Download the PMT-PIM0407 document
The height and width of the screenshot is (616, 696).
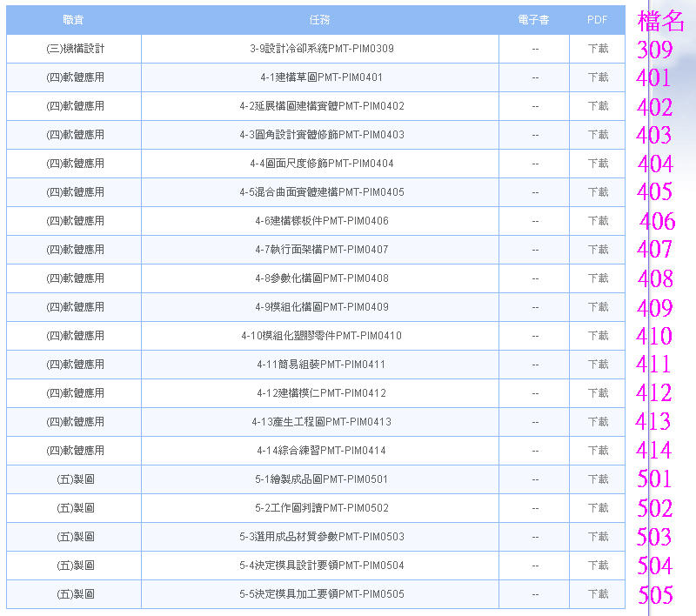(598, 250)
